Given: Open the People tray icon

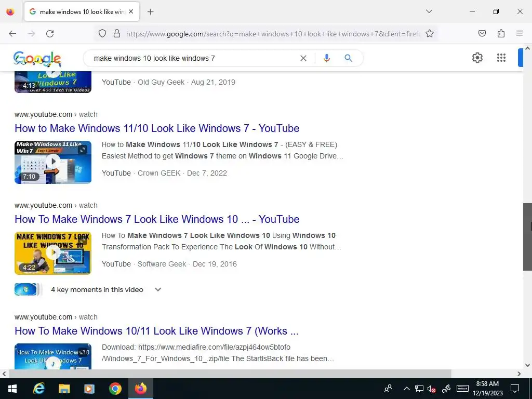Looking at the screenshot, I should [388, 389].
